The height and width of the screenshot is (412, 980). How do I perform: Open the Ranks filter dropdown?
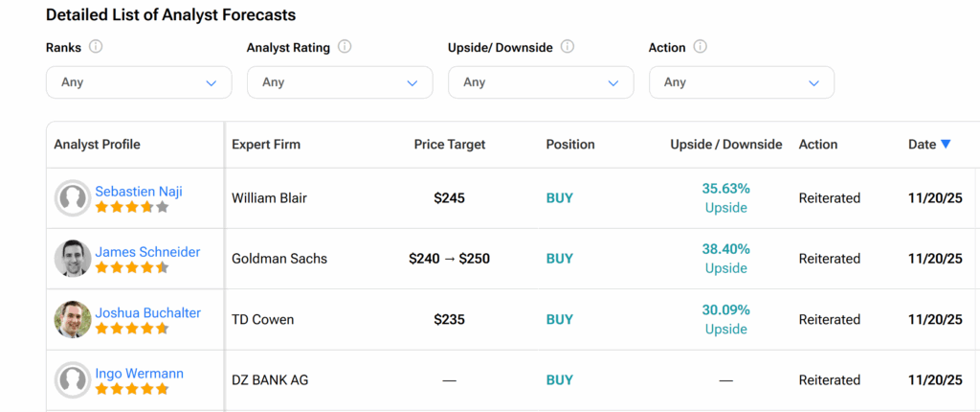[x=139, y=82]
